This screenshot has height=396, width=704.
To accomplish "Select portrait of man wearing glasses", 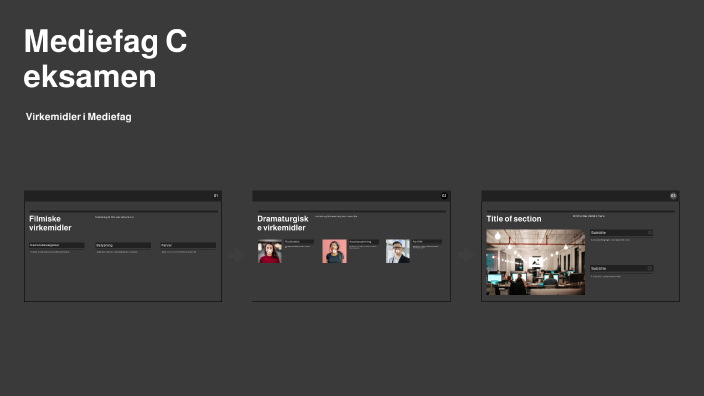I will (398, 251).
